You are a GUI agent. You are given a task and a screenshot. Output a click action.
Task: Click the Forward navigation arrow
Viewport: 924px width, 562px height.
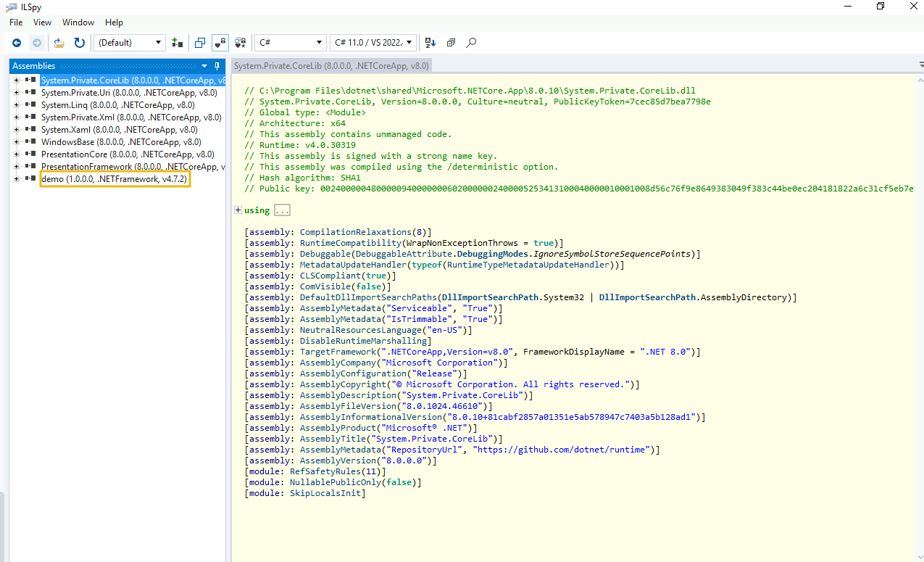click(x=36, y=43)
